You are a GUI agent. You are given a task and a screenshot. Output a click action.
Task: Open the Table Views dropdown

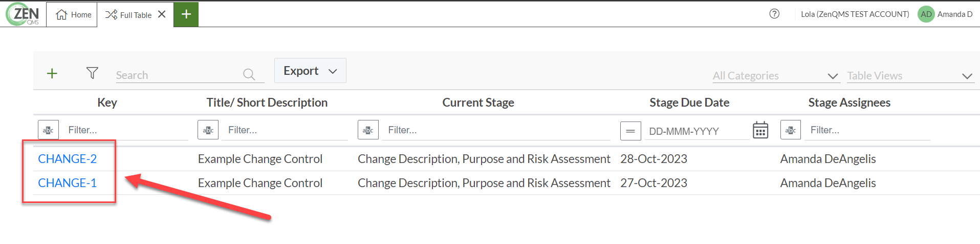pos(910,76)
